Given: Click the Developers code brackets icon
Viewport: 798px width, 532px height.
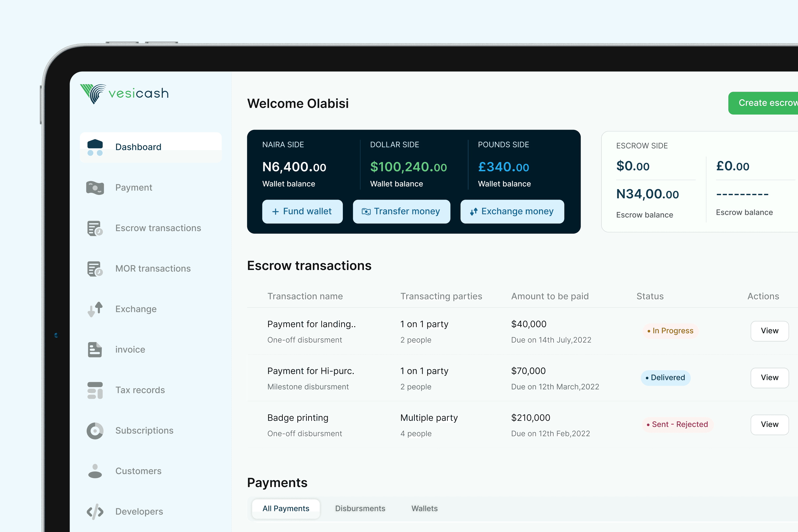Looking at the screenshot, I should click(x=95, y=512).
